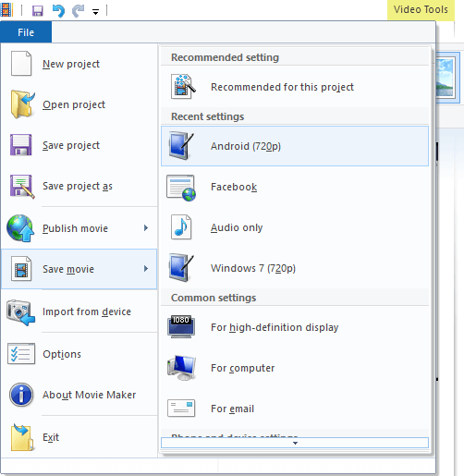Select the Facebook save setting
Screen dimensions: 464x476
pyautogui.click(x=295, y=187)
